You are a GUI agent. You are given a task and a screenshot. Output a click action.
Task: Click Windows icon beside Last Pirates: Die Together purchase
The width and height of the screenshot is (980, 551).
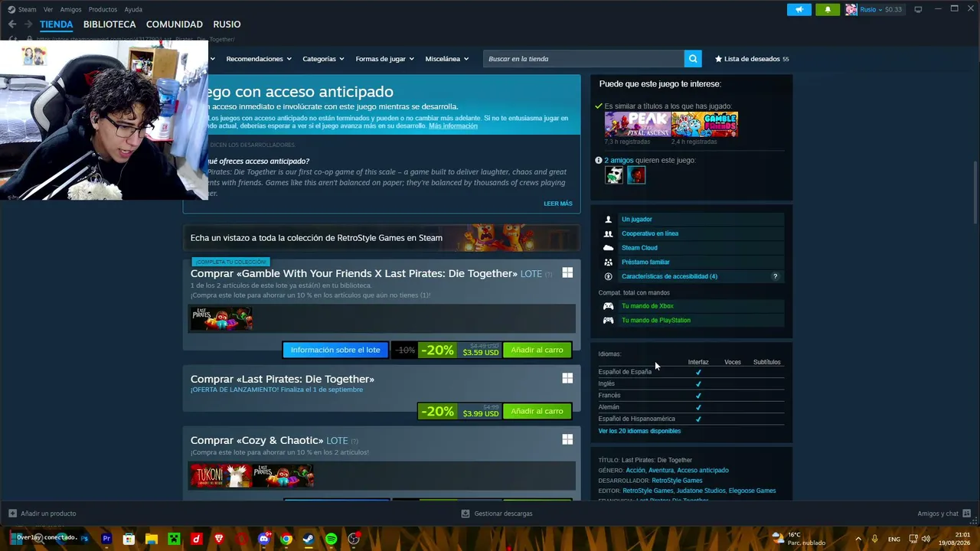coord(567,378)
